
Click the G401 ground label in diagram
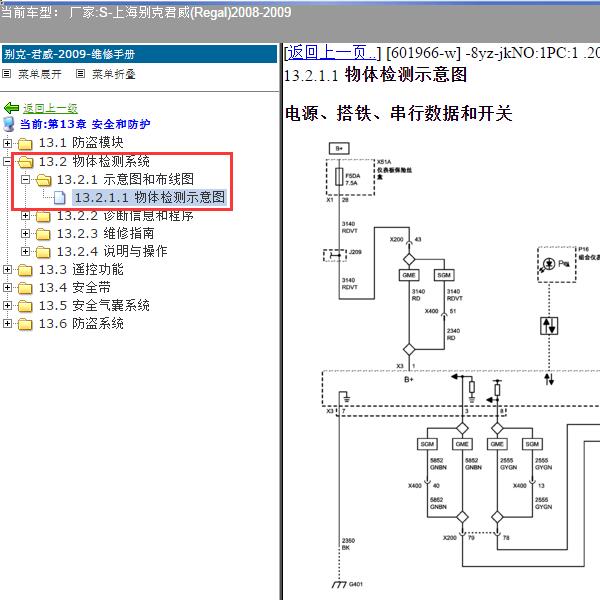point(355,584)
